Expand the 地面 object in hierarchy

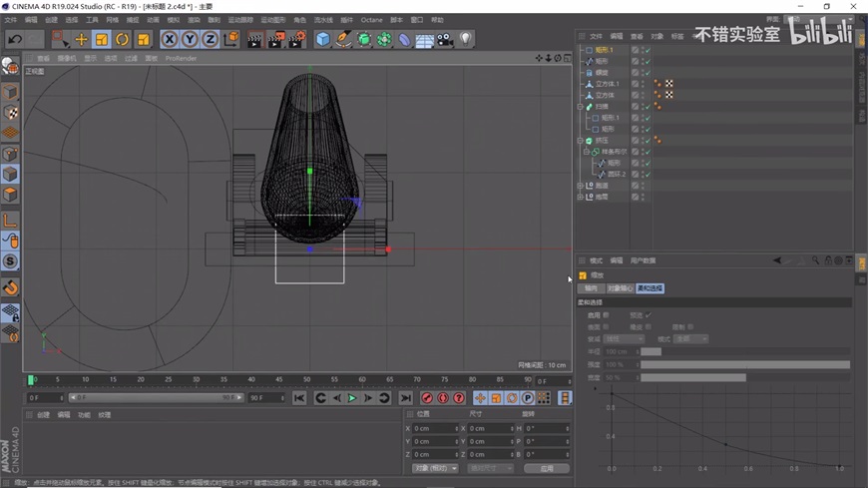[x=580, y=198]
